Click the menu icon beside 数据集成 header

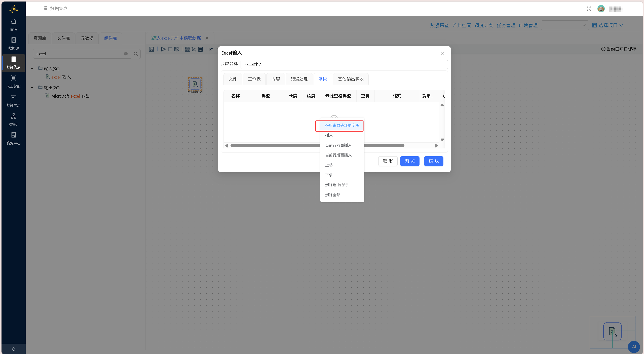click(45, 8)
